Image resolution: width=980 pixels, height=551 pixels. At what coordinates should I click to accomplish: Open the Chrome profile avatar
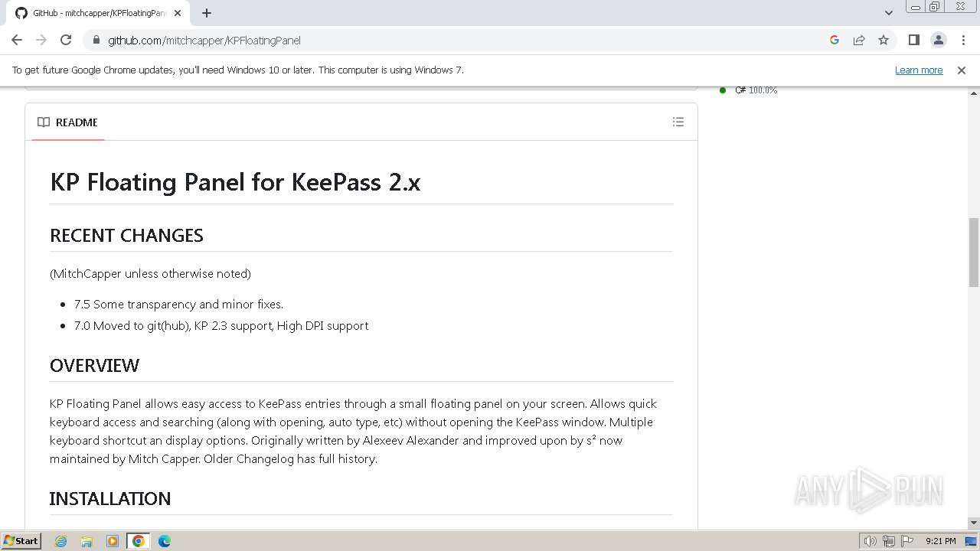938,40
